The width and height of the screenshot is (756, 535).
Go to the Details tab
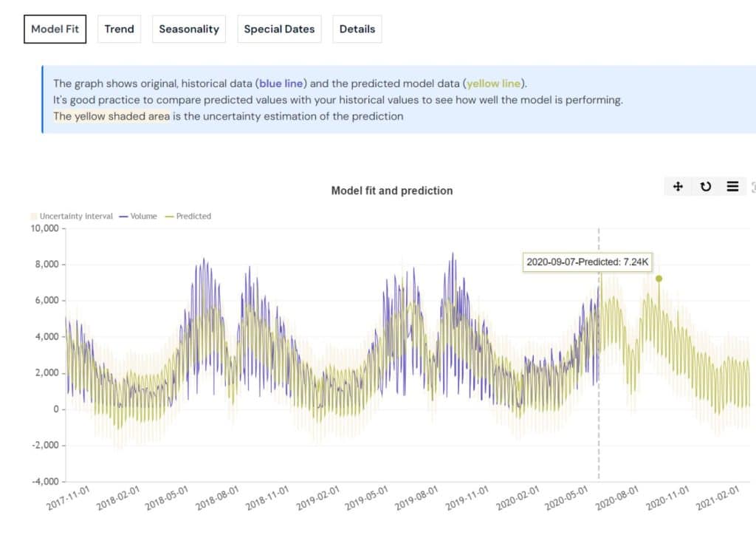[357, 30]
